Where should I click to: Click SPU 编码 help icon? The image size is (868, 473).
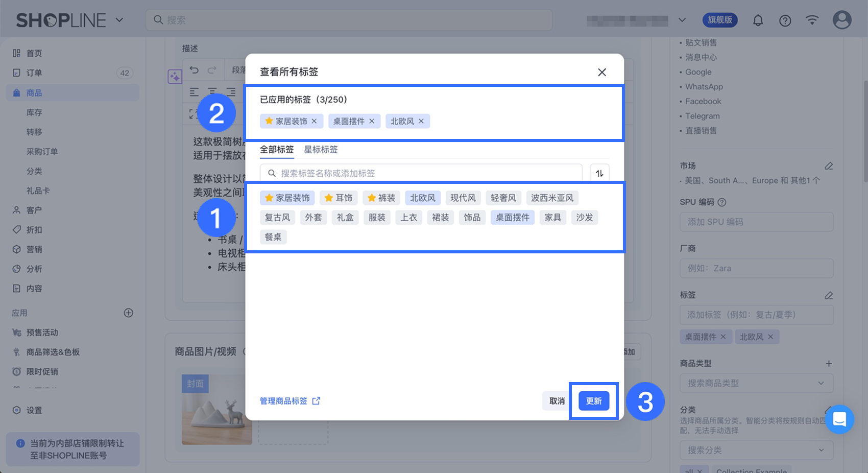[x=722, y=202]
